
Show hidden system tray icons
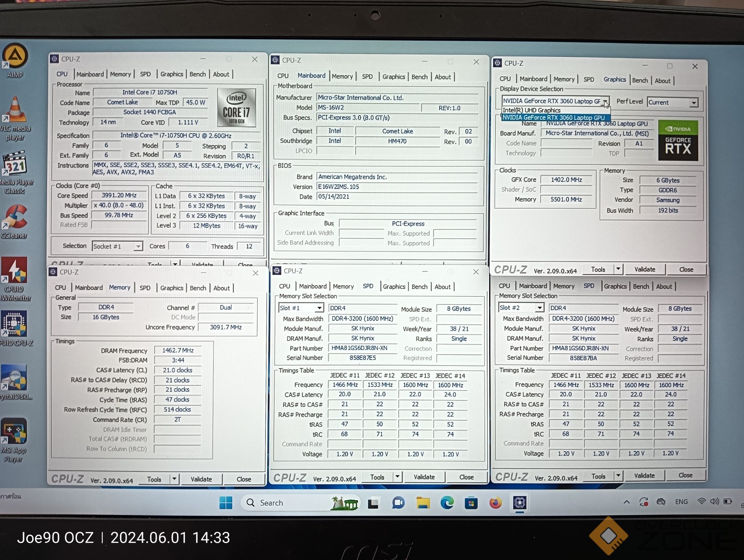(x=626, y=502)
